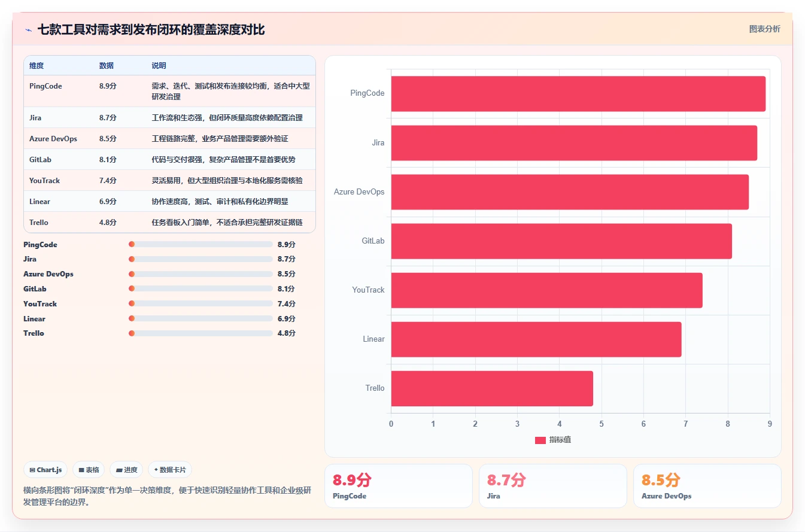The height and width of the screenshot is (532, 805).
Task: Click the GitLab progress bar
Action: pyautogui.click(x=201, y=289)
